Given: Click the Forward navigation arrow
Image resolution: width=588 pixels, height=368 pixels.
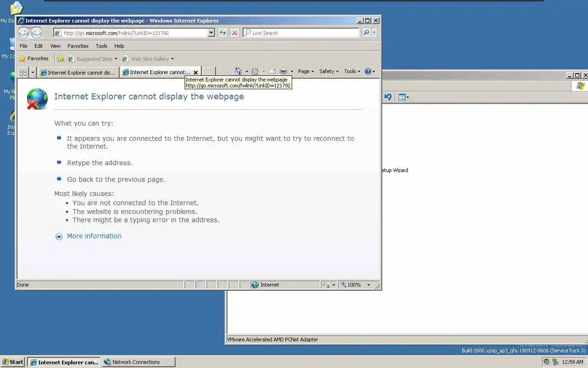Looking at the screenshot, I should point(36,33).
